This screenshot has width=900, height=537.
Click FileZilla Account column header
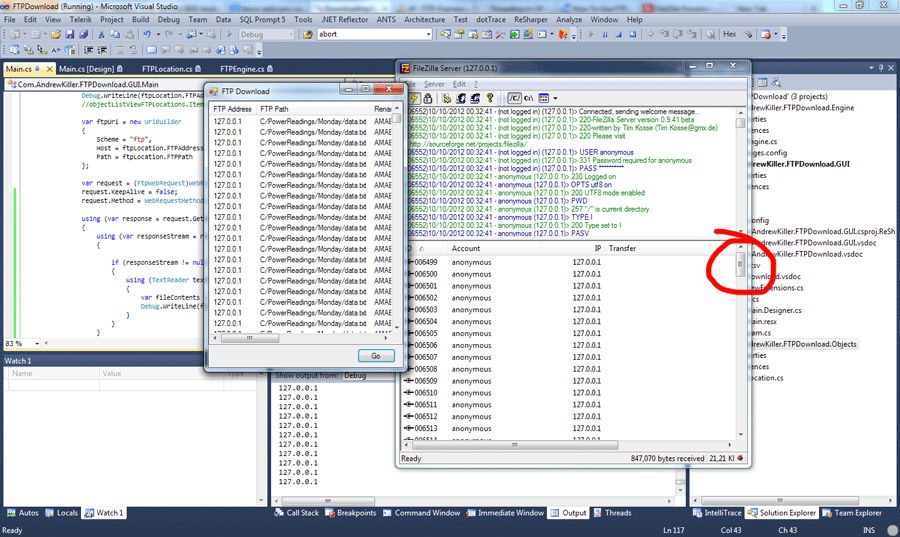[x=495, y=248]
